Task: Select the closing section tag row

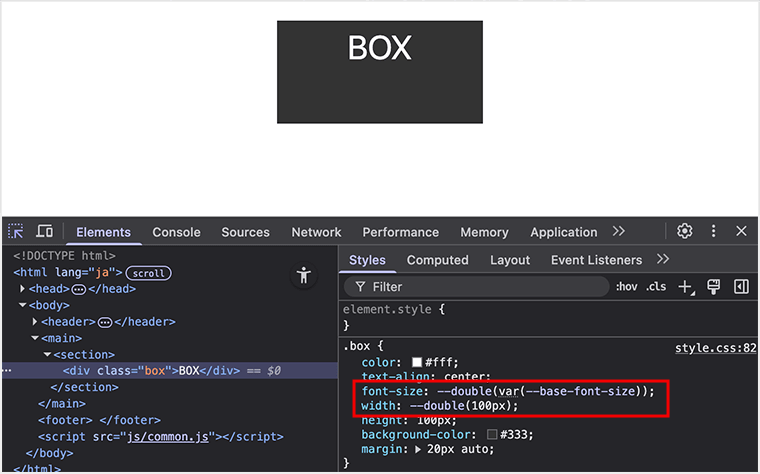Action: tap(84, 387)
